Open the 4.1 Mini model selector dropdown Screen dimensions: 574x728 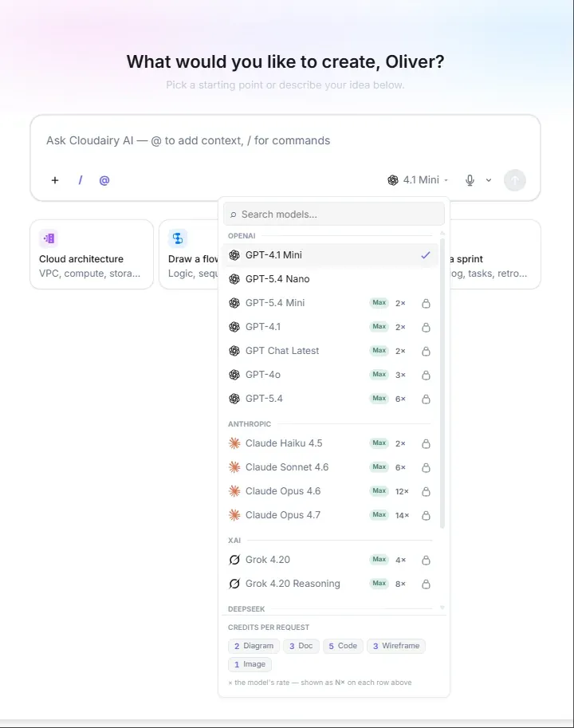click(x=418, y=179)
